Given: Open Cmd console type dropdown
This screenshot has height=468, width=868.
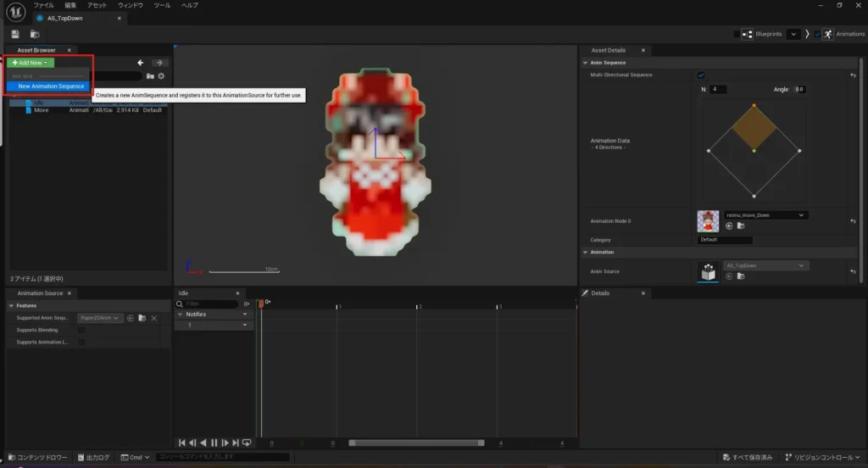Looking at the screenshot, I should coord(135,458).
